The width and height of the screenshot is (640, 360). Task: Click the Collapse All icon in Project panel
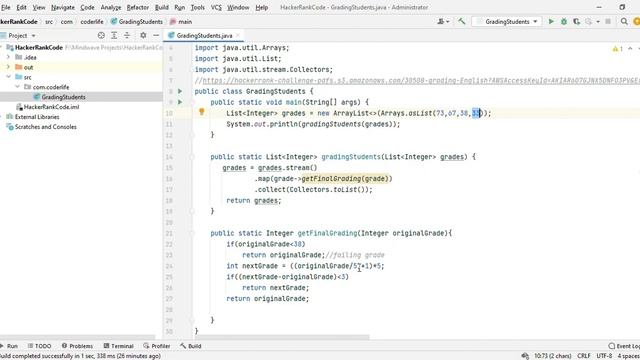point(127,36)
